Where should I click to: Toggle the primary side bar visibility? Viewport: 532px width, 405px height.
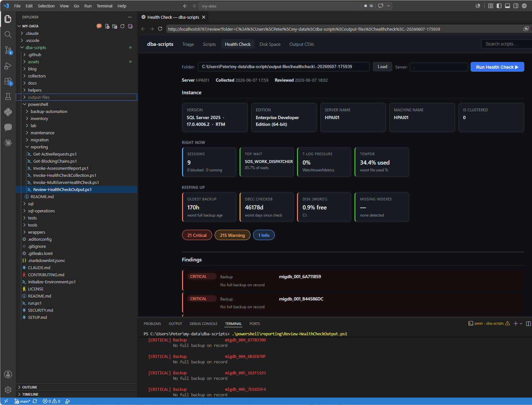point(499,6)
